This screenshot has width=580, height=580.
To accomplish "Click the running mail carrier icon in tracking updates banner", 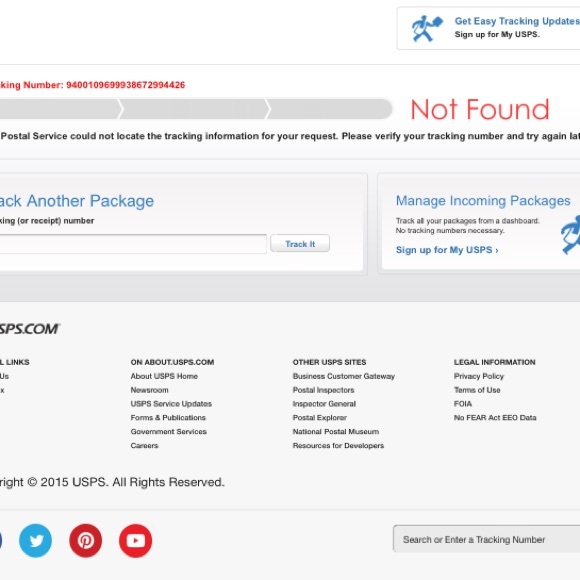I will pyautogui.click(x=427, y=28).
